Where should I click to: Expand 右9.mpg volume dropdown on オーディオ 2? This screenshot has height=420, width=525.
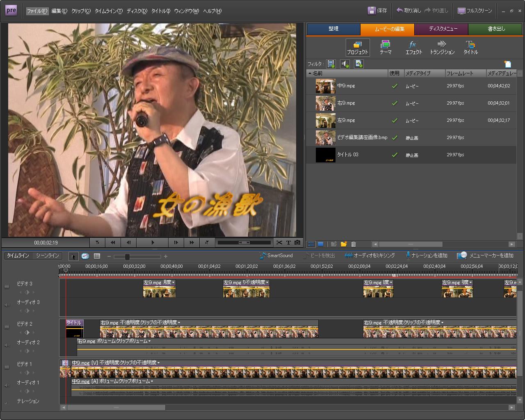(x=149, y=341)
